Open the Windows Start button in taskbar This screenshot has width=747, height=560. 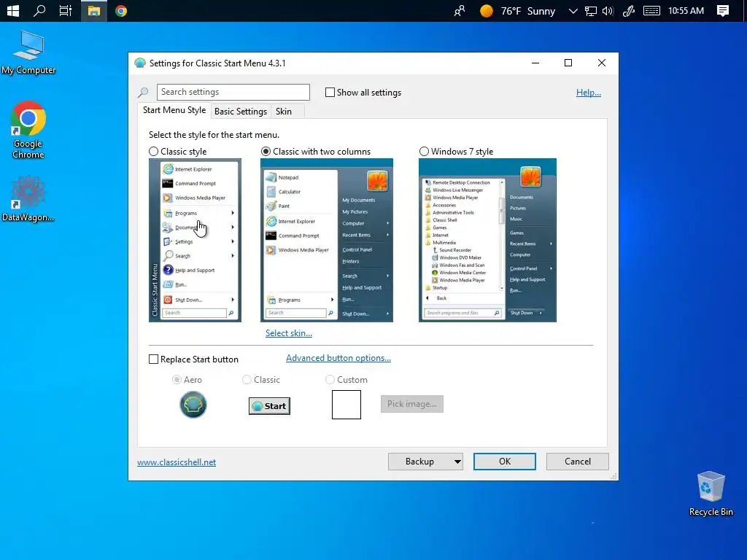pyautogui.click(x=13, y=10)
